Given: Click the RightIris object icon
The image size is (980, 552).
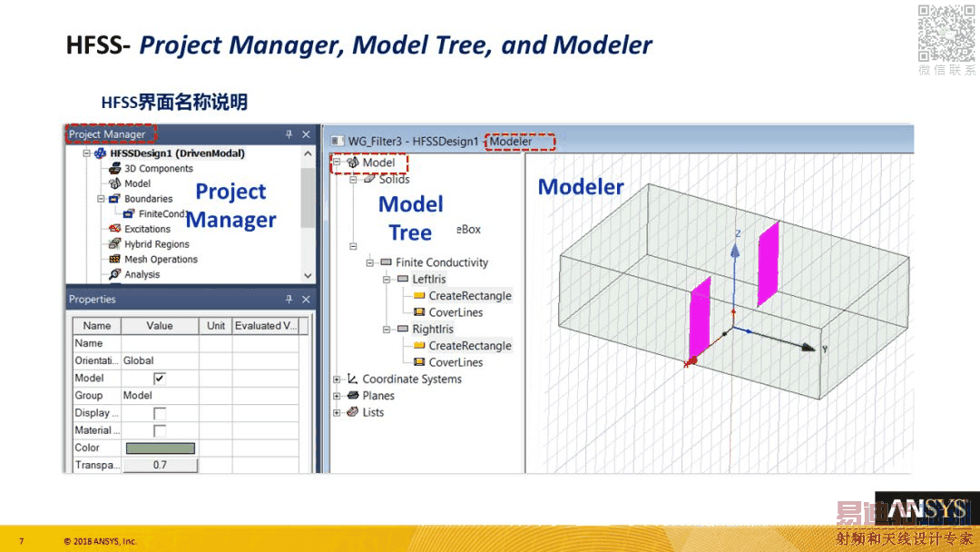Looking at the screenshot, I should point(403,329).
